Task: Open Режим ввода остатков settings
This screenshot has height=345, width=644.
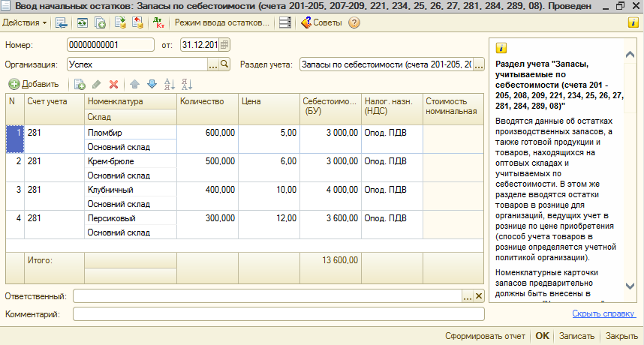Action: [x=221, y=22]
